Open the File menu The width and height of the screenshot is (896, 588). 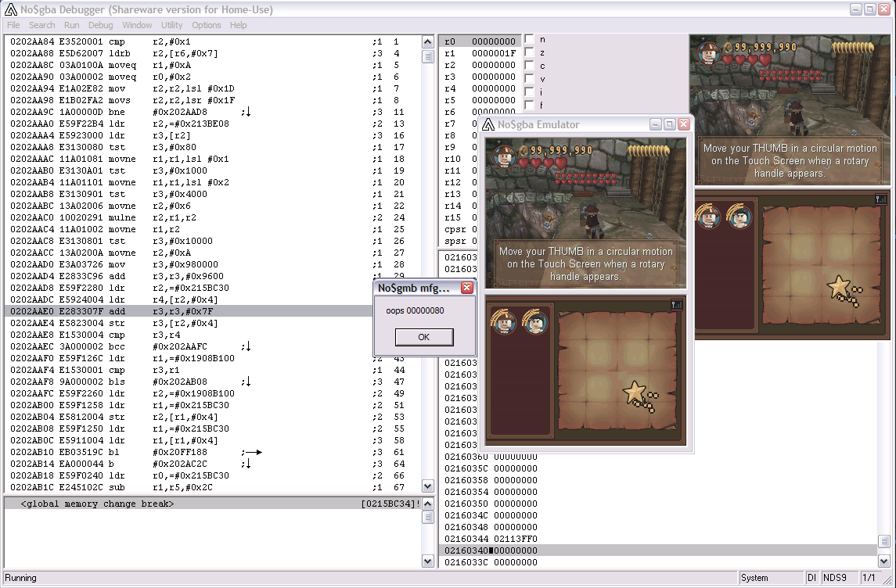(x=13, y=25)
